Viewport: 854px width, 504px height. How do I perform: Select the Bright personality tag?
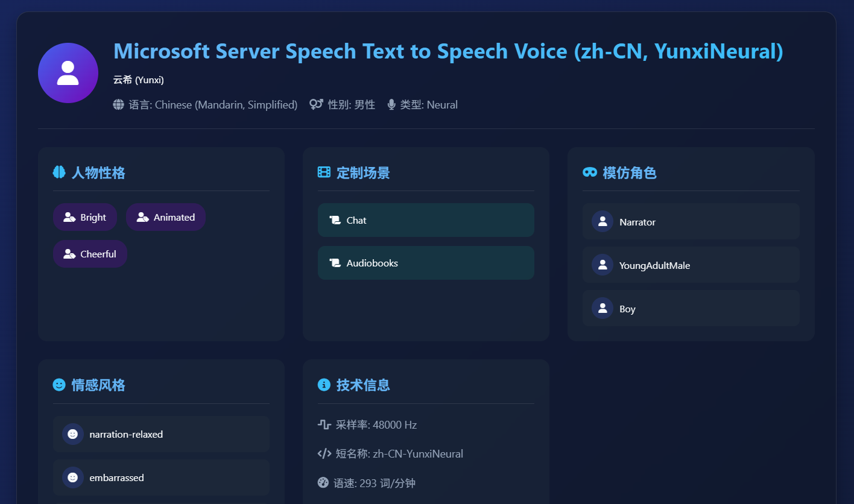85,217
